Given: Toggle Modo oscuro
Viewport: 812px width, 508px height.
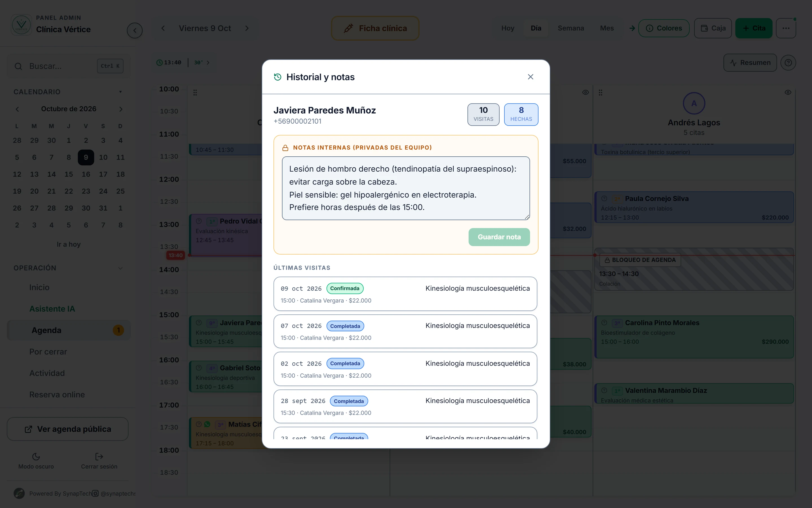Looking at the screenshot, I should click(x=36, y=461).
